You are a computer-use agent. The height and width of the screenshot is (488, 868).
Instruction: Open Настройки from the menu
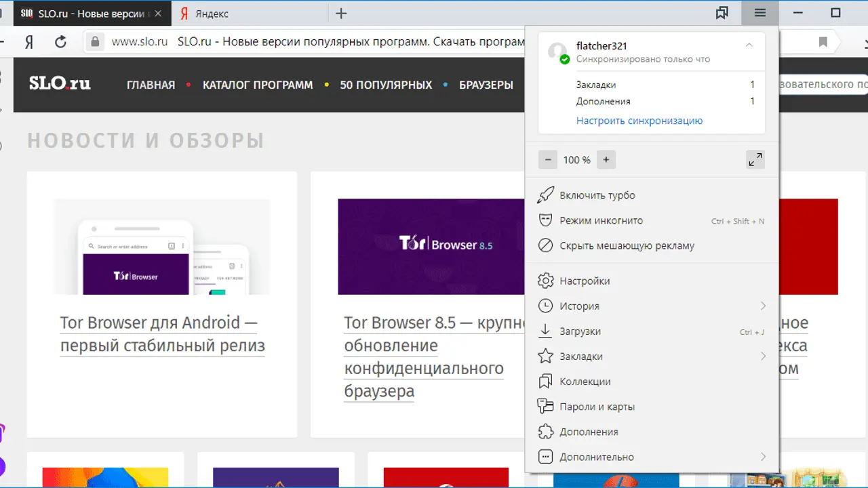coord(584,281)
